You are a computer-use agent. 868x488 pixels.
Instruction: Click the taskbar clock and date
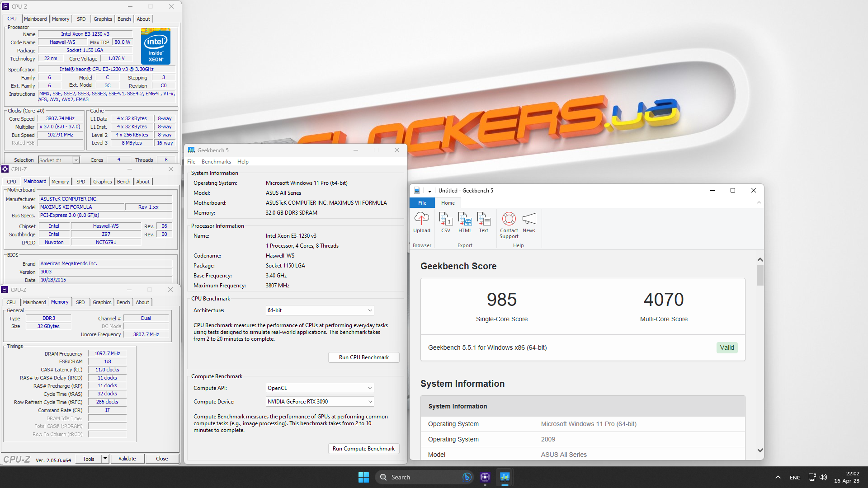point(847,477)
